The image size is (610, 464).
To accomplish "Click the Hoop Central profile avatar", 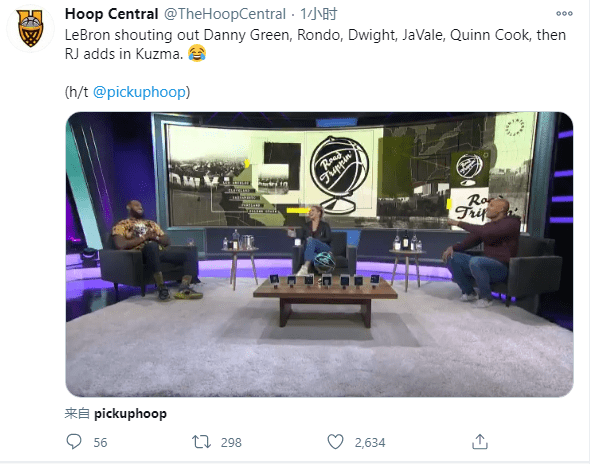I will pos(31,28).
